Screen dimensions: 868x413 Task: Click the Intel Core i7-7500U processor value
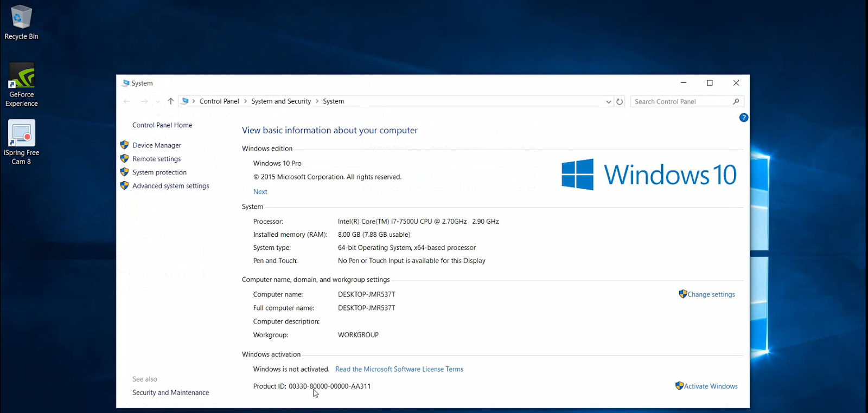point(418,221)
